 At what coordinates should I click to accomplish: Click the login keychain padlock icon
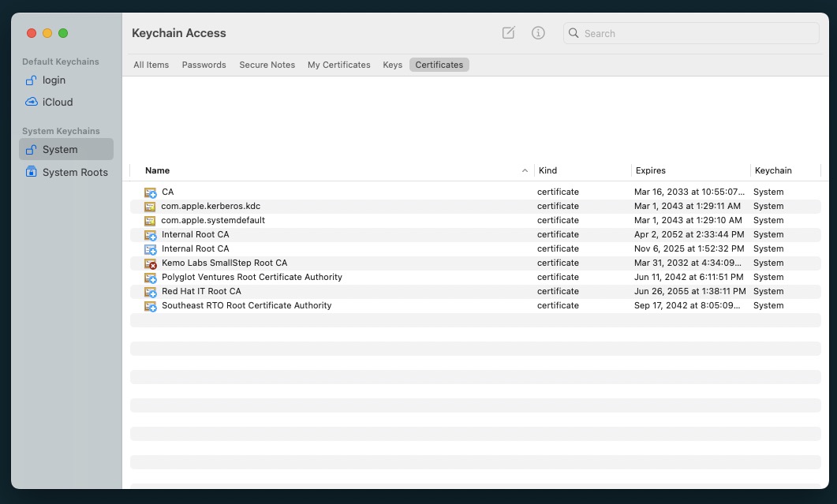click(32, 80)
